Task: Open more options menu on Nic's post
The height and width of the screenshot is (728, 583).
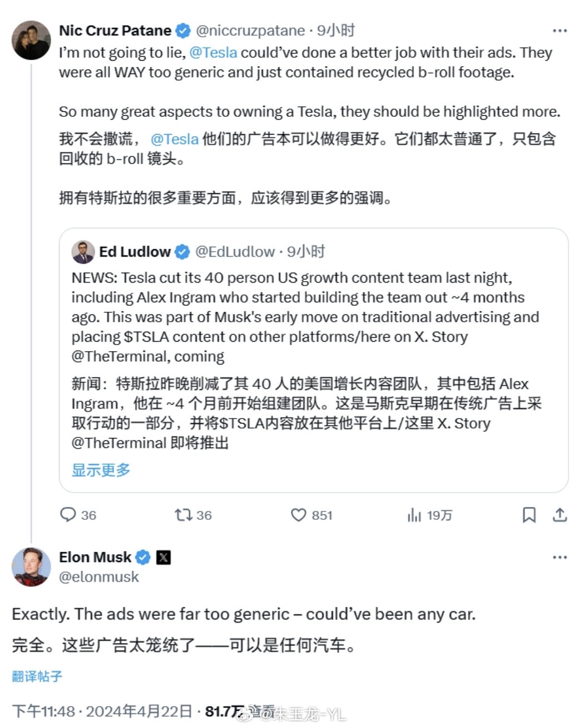Action: [560, 31]
